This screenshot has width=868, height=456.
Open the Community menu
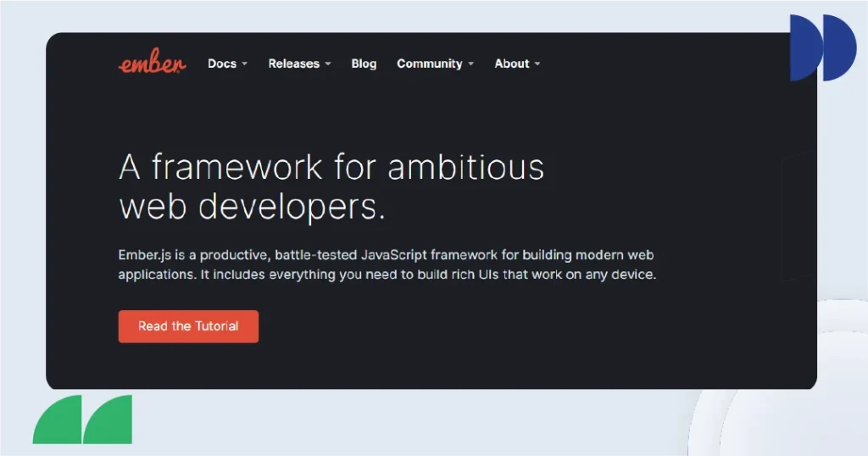pyautogui.click(x=430, y=64)
